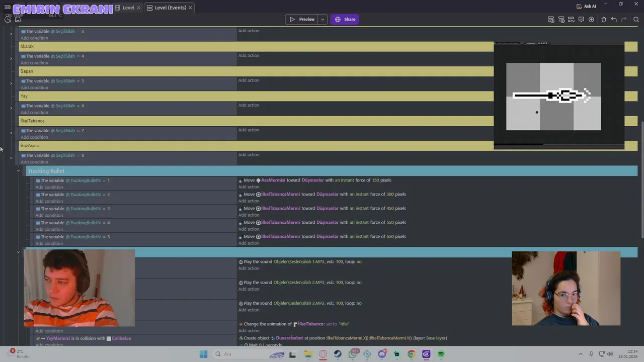The height and width of the screenshot is (362, 644).
Task: Expand the SeçiliSilah = 4 event
Action: click(11, 59)
